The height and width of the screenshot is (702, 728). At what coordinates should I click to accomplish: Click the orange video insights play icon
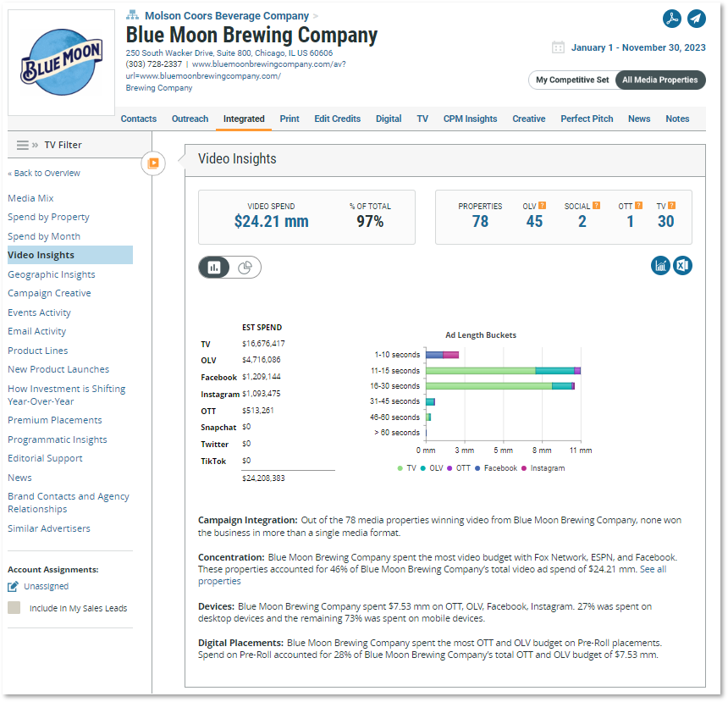[x=153, y=163]
